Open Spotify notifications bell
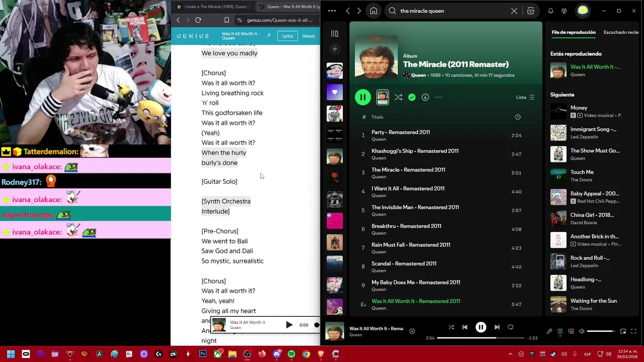This screenshot has height=362, width=644. 550,11
